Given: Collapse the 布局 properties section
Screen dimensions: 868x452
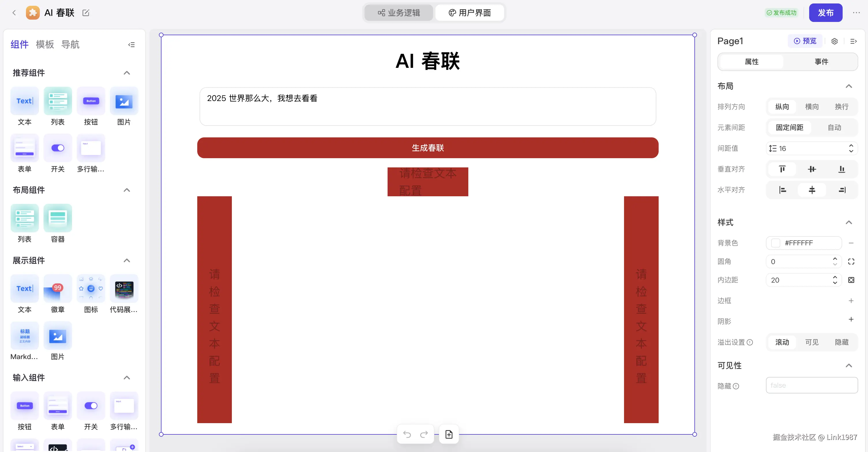Looking at the screenshot, I should (848, 86).
